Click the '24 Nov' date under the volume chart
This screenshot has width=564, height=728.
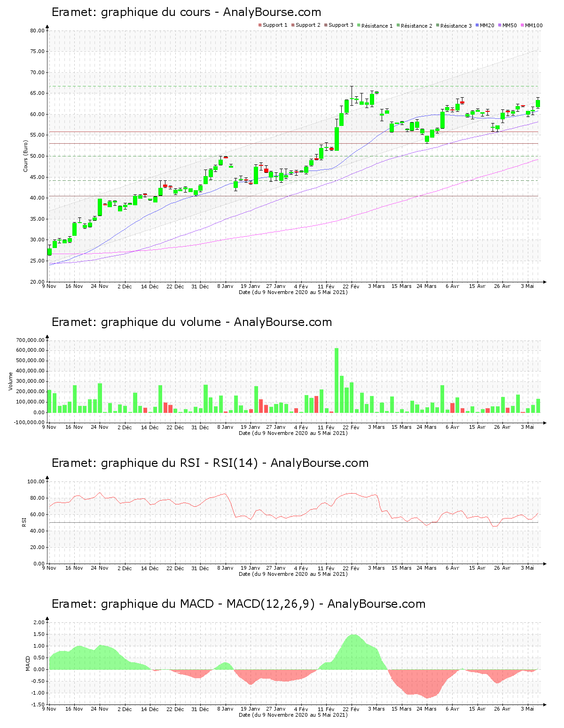pyautogui.click(x=99, y=427)
